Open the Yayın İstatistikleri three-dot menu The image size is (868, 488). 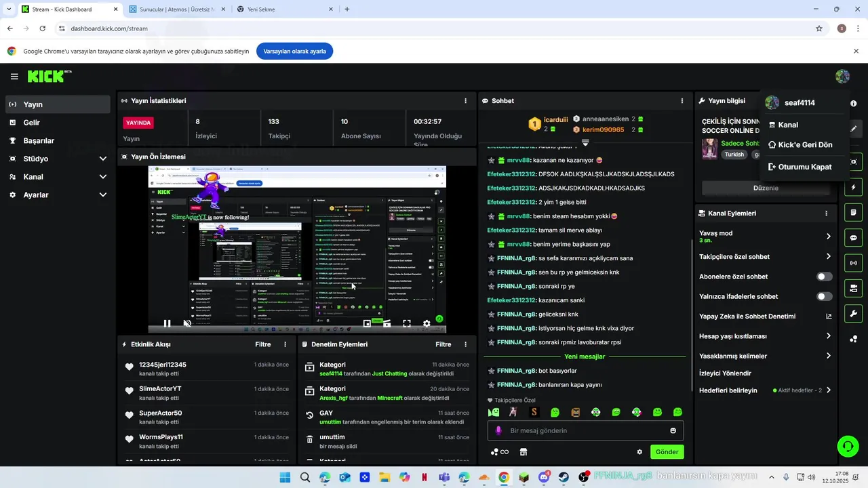[x=465, y=101]
